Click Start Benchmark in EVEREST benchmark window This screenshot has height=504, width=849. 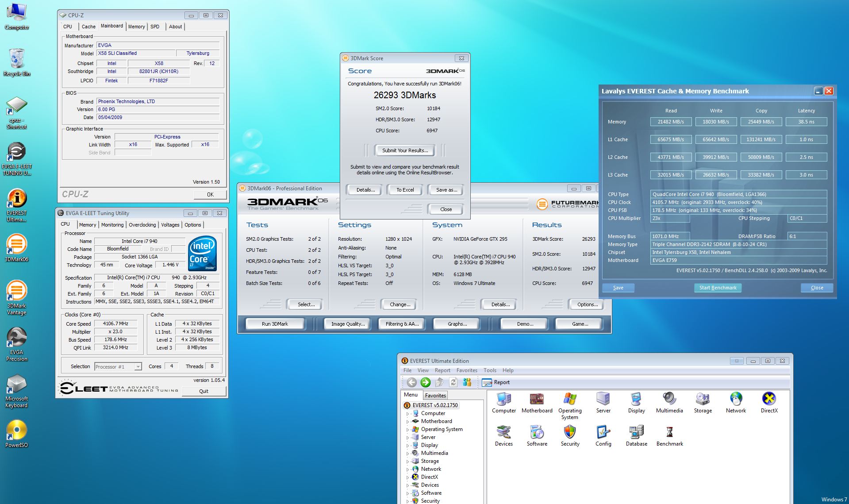tap(718, 288)
